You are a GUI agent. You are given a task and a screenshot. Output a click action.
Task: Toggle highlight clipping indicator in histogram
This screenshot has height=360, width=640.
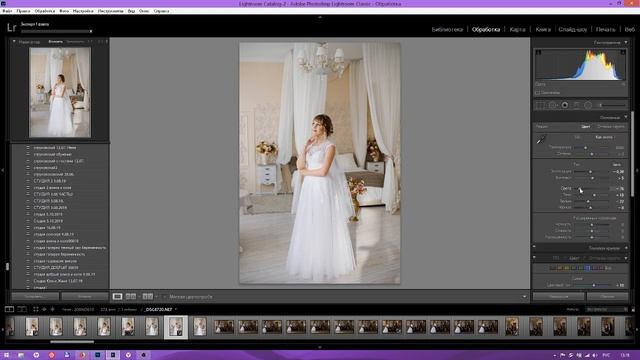point(623,52)
